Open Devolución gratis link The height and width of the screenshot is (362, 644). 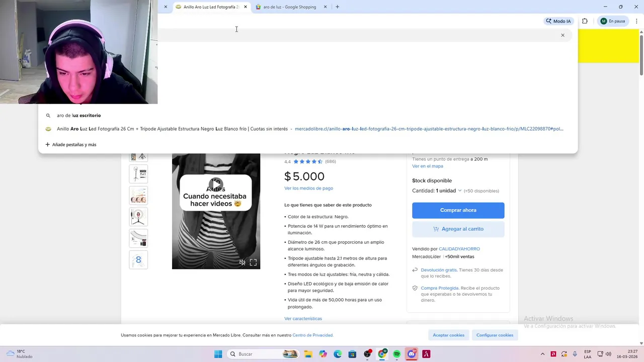coord(439,270)
